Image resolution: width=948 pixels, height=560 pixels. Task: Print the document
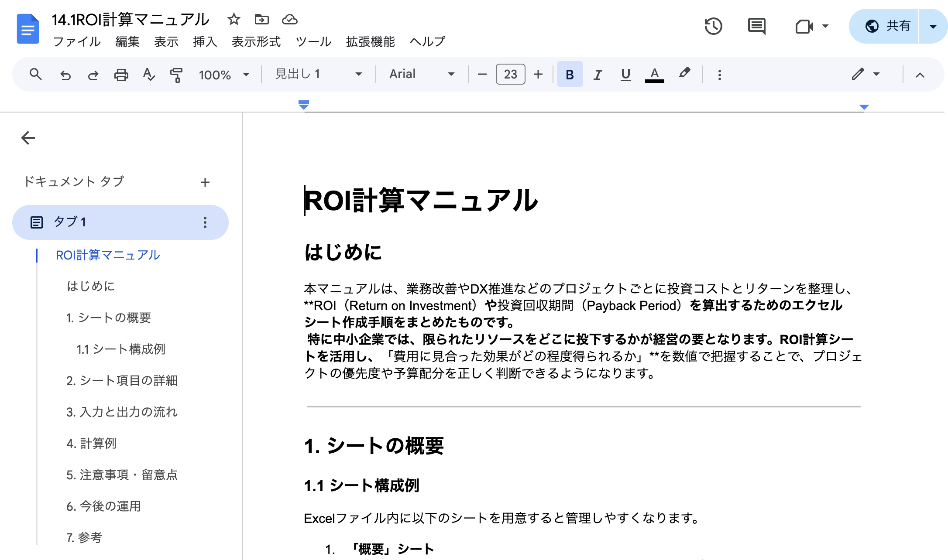pyautogui.click(x=121, y=74)
